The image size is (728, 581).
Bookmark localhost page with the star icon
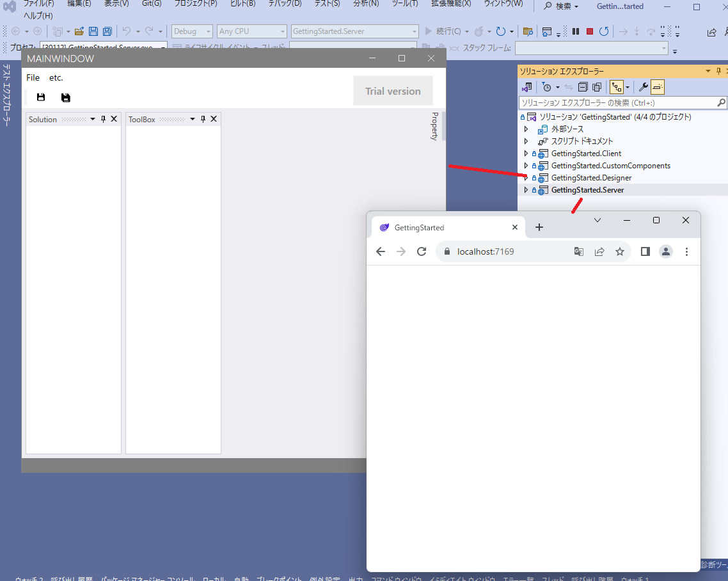619,251
